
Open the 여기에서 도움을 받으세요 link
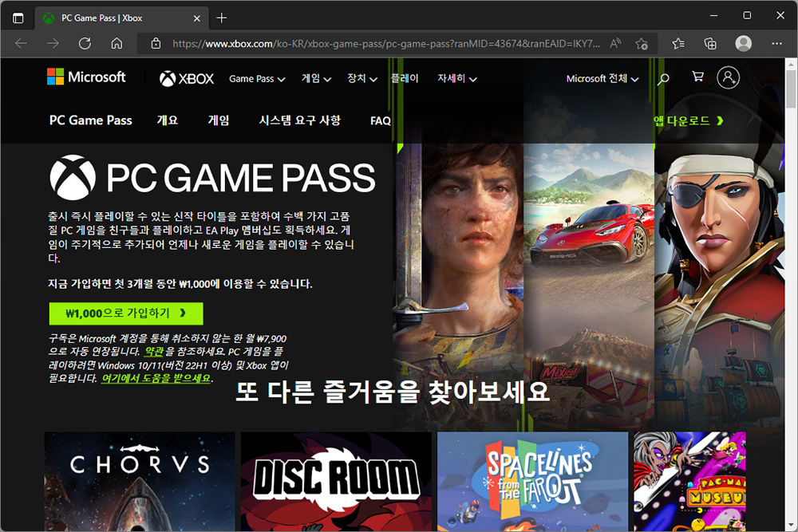click(x=156, y=378)
